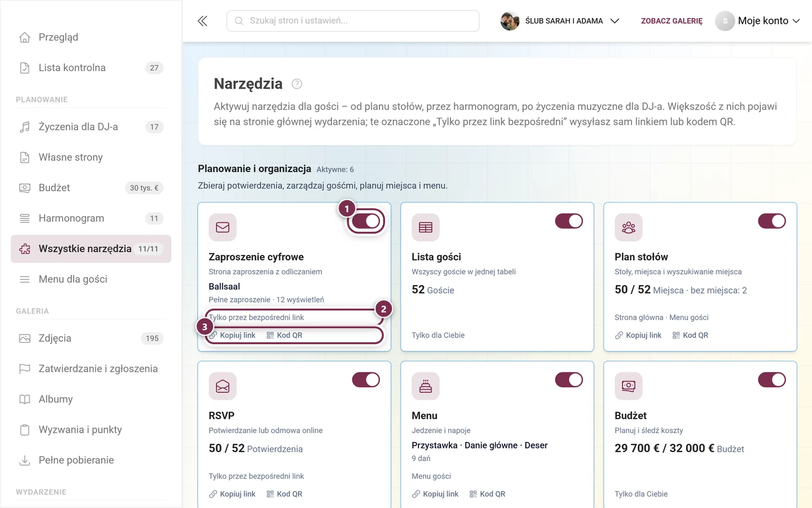This screenshot has height=508, width=812.
Task: Select Zdjęcia in the Galeria section
Action: pos(91,339)
